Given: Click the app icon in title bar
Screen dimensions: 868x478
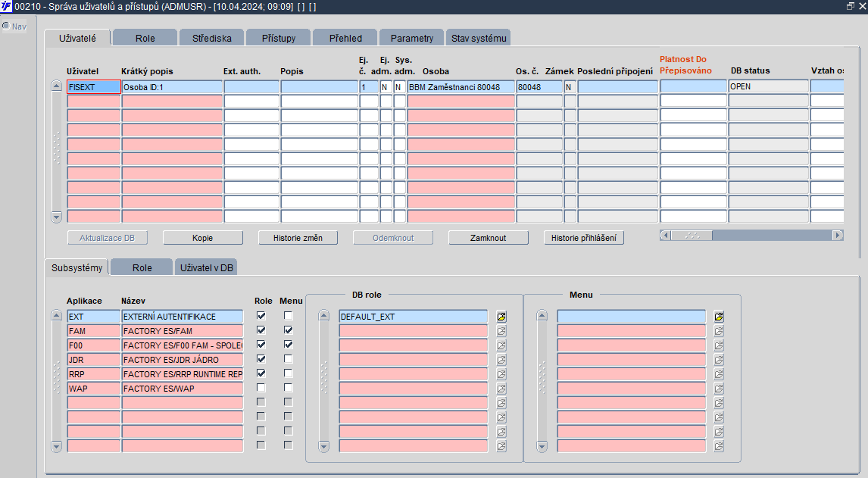Looking at the screenshot, I should pos(6,6).
